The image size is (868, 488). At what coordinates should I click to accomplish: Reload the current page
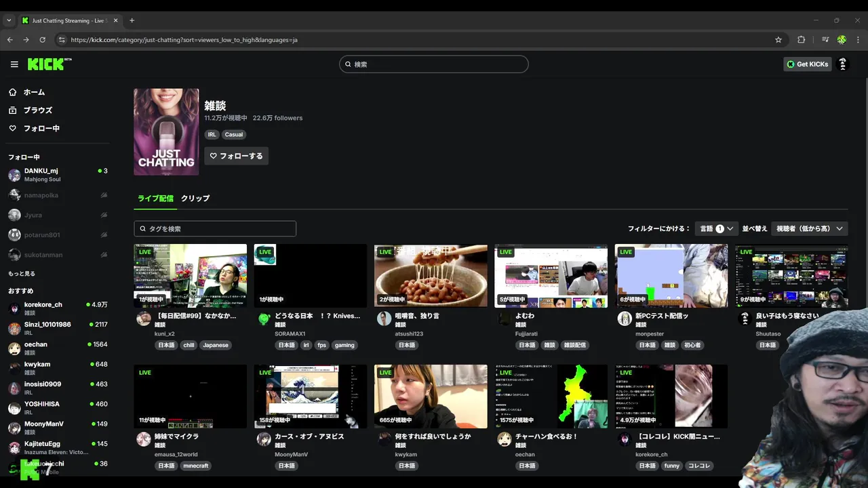point(42,40)
